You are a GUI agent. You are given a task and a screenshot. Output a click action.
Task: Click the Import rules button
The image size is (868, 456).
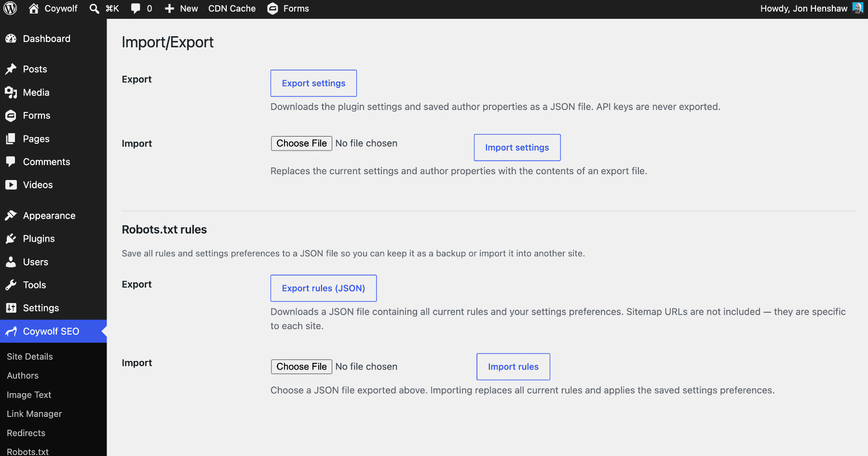click(513, 367)
